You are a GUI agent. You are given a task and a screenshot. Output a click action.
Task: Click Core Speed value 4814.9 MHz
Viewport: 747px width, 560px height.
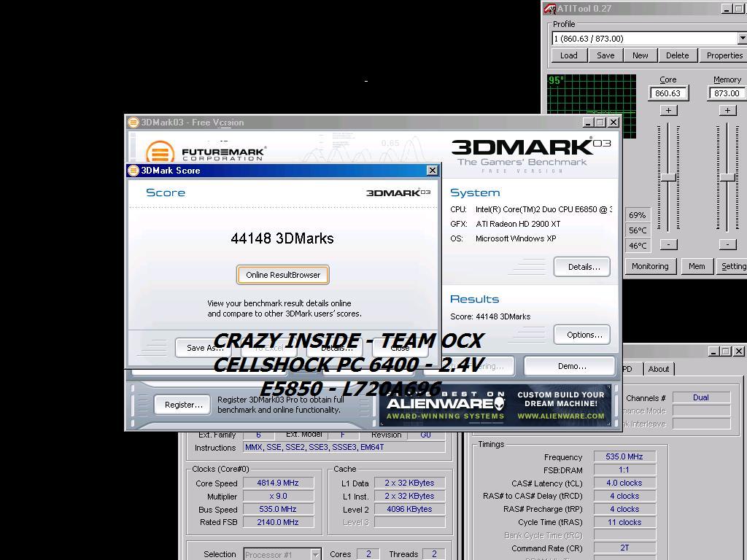coord(278,483)
